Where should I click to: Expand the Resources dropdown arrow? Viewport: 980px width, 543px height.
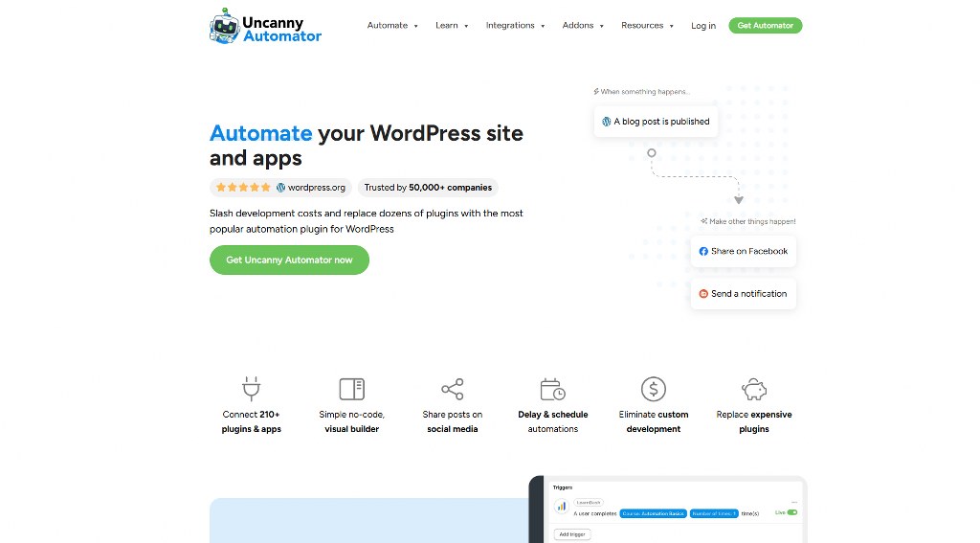click(672, 26)
